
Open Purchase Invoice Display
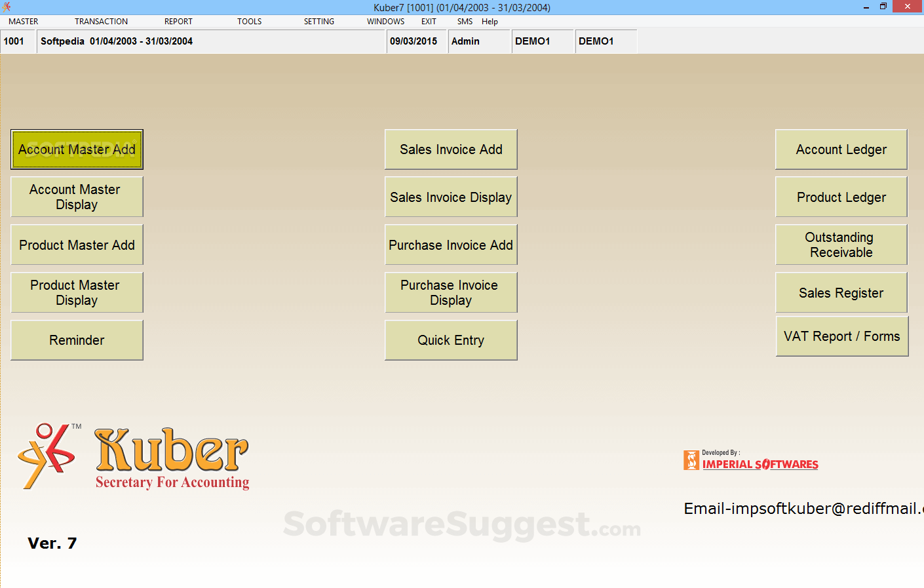451,292
